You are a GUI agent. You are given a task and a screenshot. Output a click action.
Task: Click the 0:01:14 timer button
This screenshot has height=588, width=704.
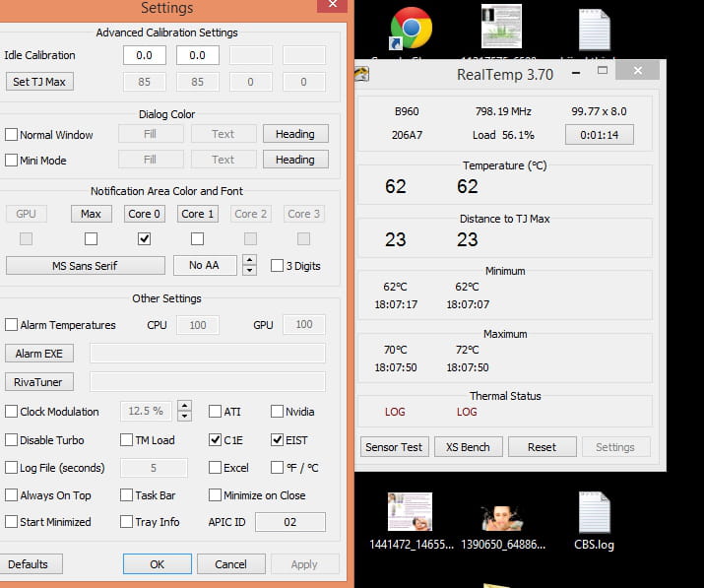click(600, 135)
